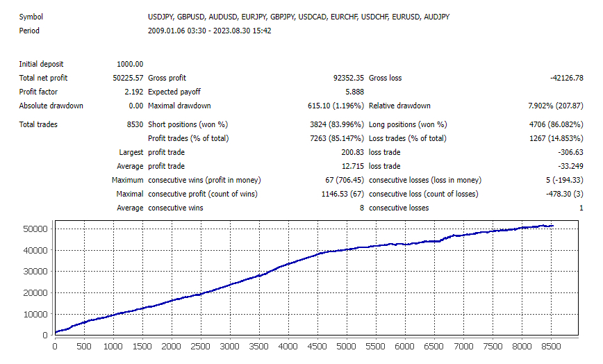Select Profit trades value 7263 (85.147%)
The width and height of the screenshot is (603, 364).
coord(337,138)
